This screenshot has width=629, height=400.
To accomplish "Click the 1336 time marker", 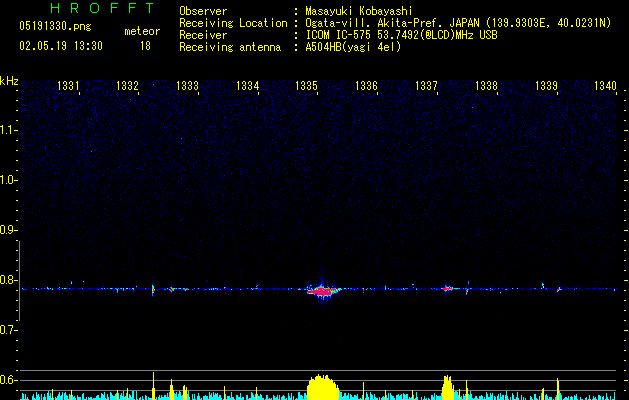I will click(366, 86).
